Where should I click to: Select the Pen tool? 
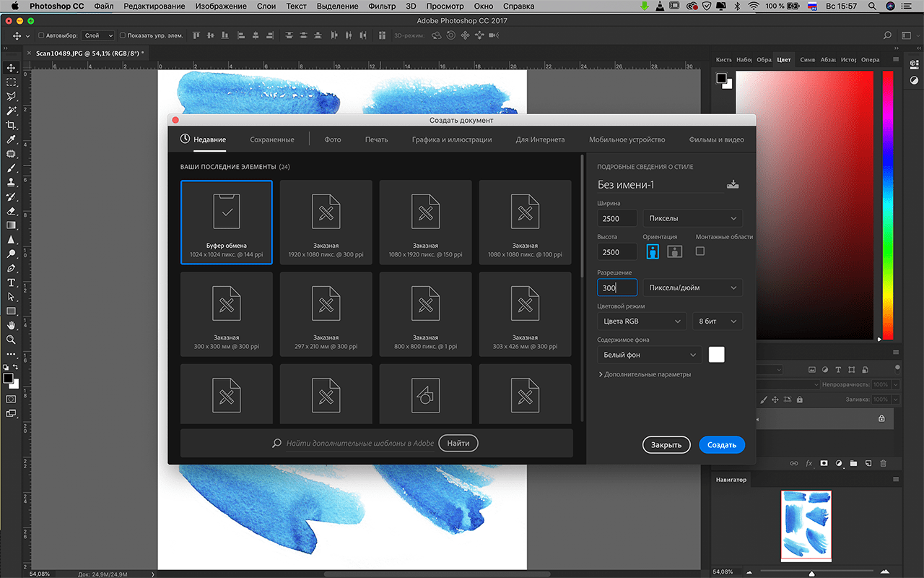coord(11,268)
